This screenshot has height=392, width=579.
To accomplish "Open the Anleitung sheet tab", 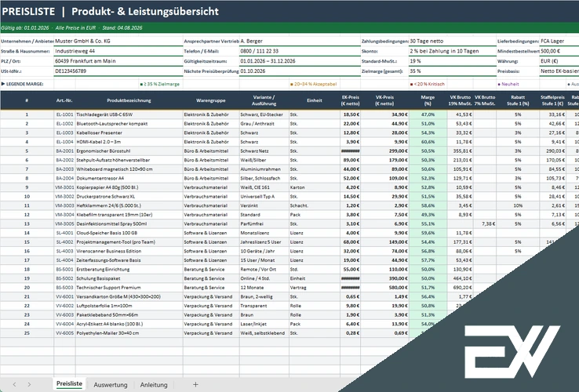I will tap(154, 385).
